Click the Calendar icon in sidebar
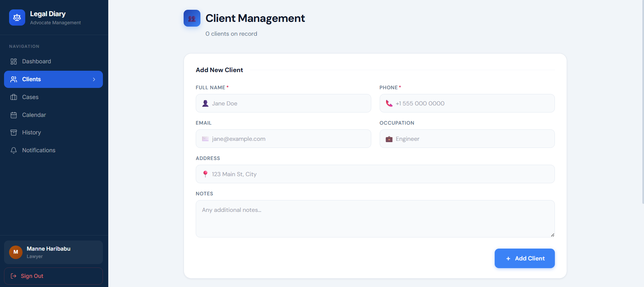The image size is (644, 287). pos(13,115)
